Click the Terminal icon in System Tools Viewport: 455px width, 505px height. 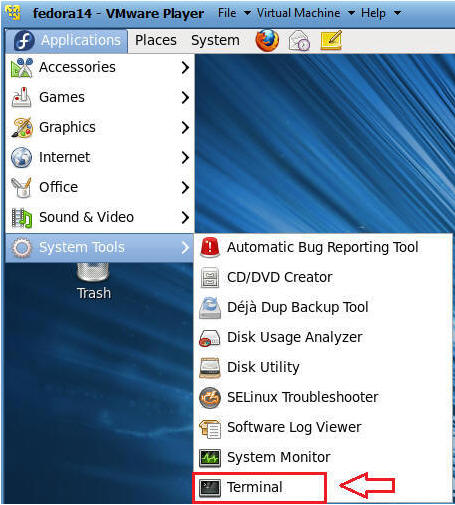tap(210, 487)
